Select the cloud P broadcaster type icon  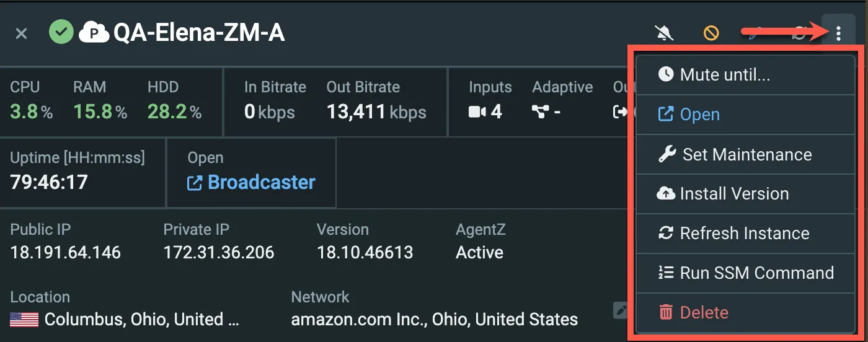coord(94,32)
